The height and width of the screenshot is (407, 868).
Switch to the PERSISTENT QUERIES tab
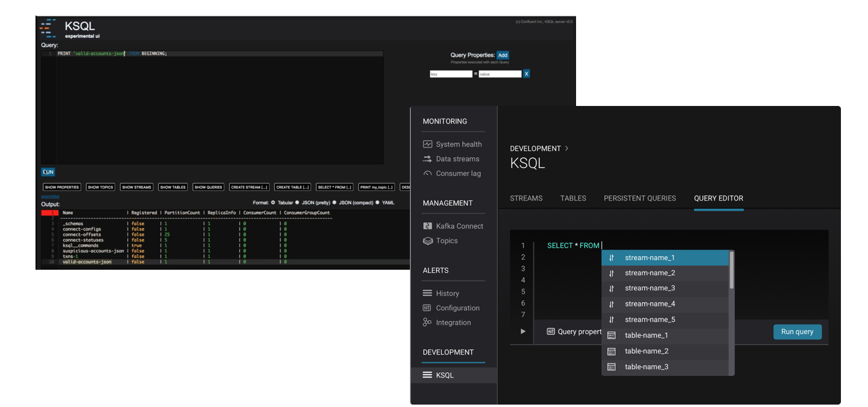pos(639,198)
